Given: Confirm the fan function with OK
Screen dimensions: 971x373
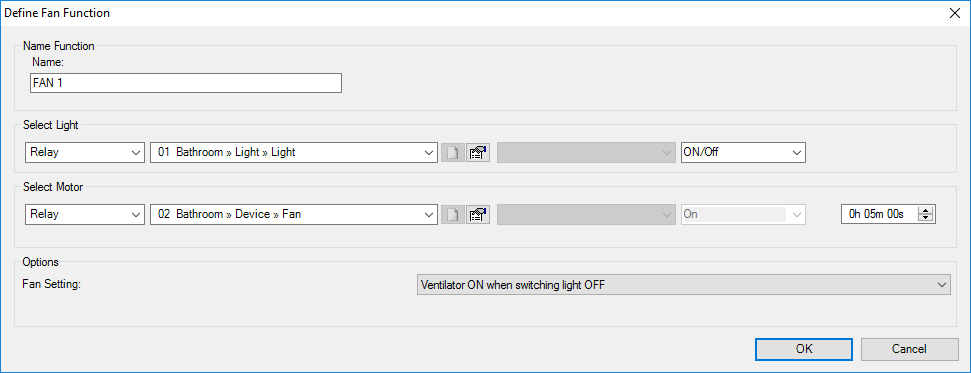Looking at the screenshot, I should (804, 349).
